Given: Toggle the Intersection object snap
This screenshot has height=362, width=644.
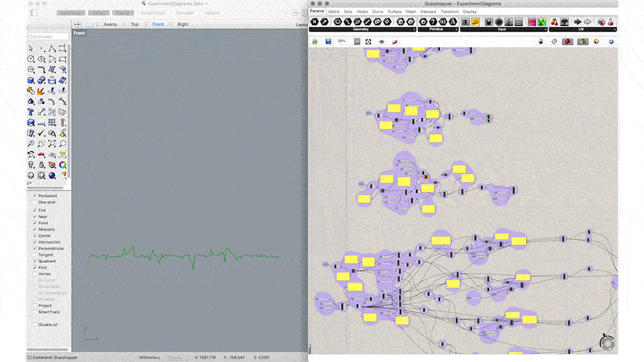Looking at the screenshot, I should click(35, 242).
